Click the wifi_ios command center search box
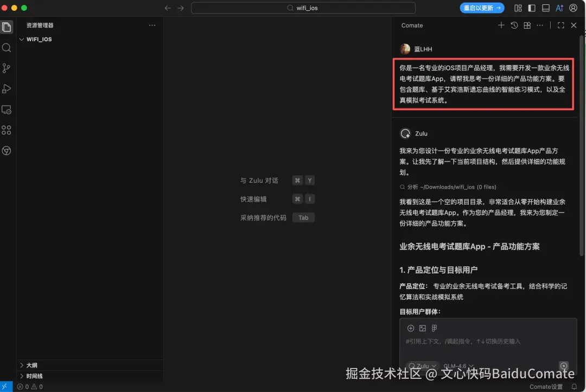Image resolution: width=586 pixels, height=392 pixels. [303, 8]
